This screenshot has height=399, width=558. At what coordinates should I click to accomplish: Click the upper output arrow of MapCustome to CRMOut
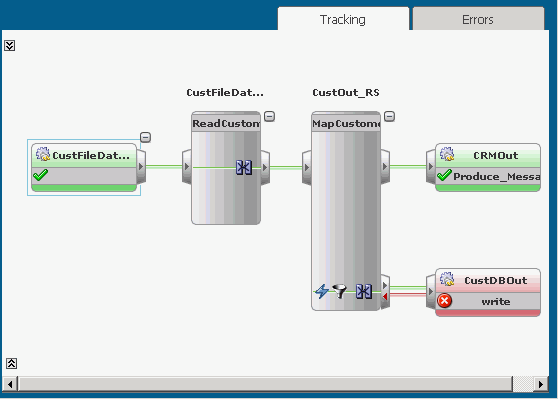[x=385, y=167]
